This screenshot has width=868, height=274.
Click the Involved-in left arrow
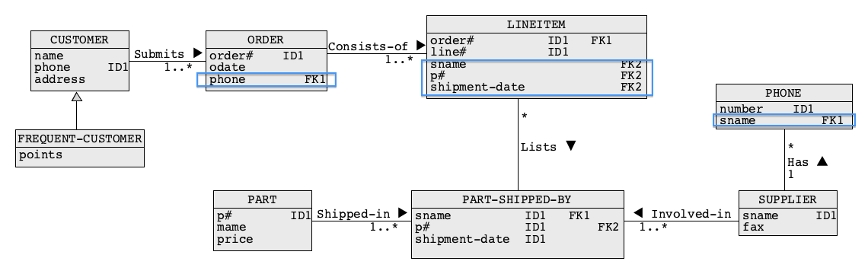[x=638, y=213]
